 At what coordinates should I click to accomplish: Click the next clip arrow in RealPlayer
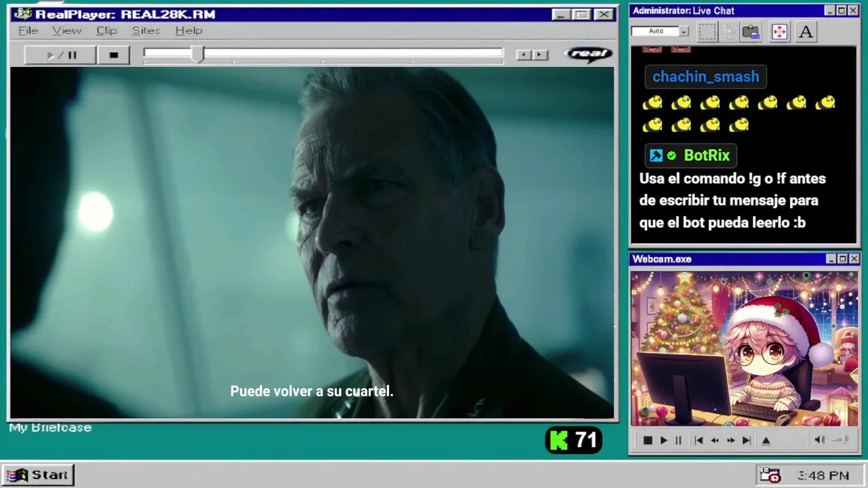tap(539, 55)
